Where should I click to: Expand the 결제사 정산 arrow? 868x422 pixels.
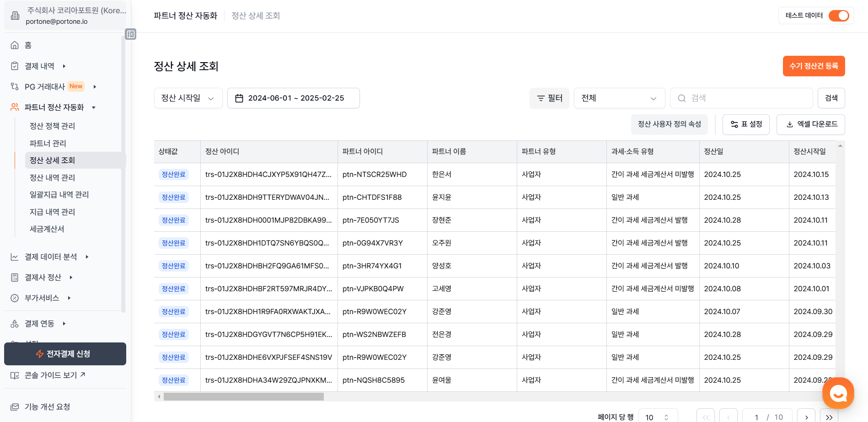71,278
